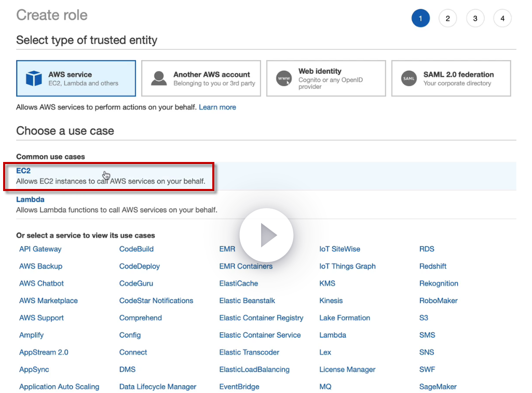Click the MQ service link
The image size is (532, 393).
[x=325, y=387]
